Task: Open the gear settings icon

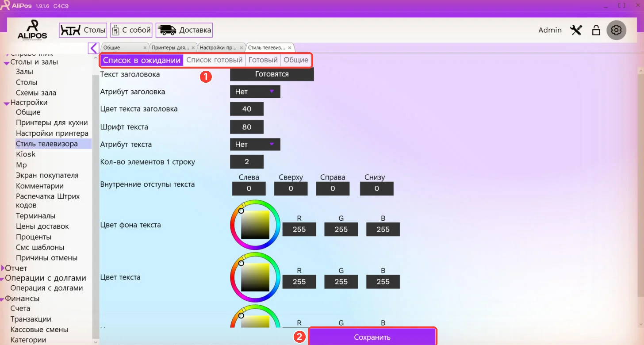Action: point(616,30)
